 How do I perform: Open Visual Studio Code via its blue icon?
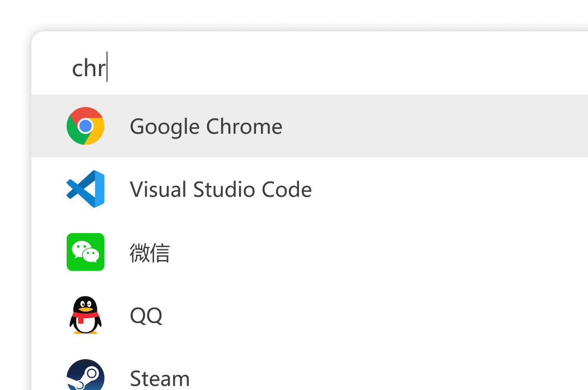pos(86,189)
